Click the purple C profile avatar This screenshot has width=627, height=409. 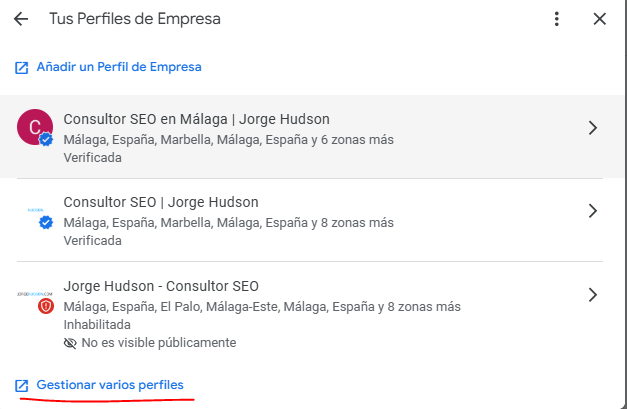[x=35, y=127]
